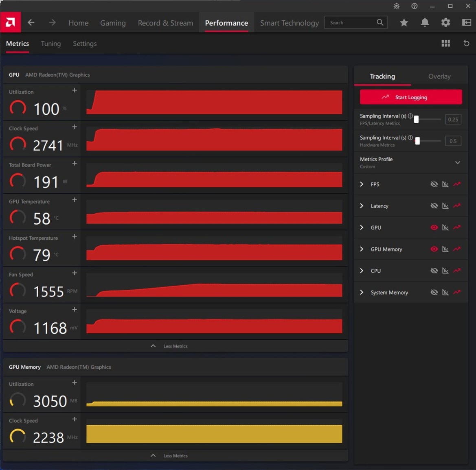Select the Metrics sub-tab
The image size is (476, 470).
(17, 44)
